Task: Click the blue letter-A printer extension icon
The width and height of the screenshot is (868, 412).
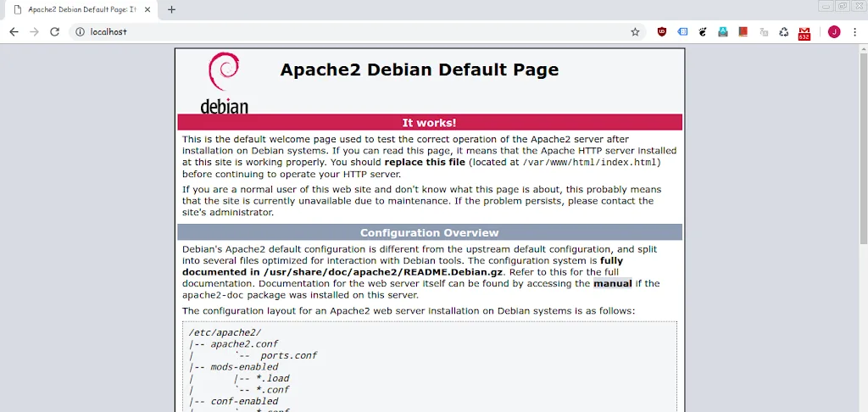Action: [x=723, y=31]
